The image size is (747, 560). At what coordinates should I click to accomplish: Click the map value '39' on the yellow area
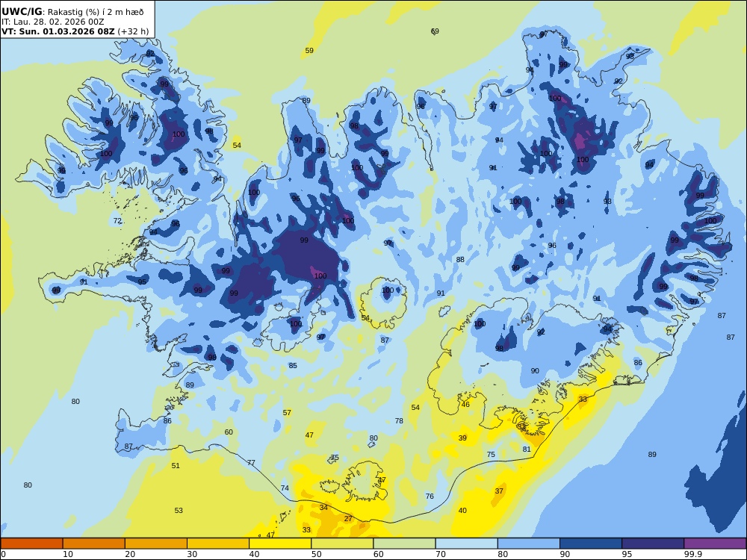pyautogui.click(x=462, y=438)
